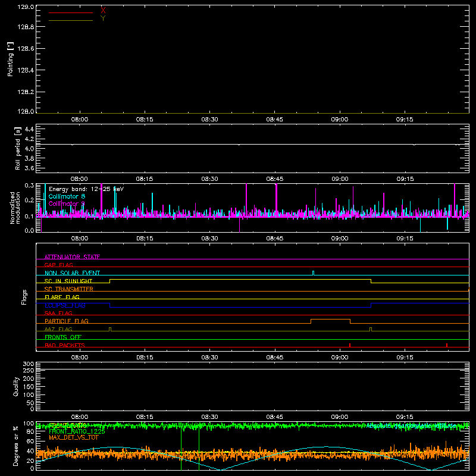Click the 09:15 label under the Quality plot
Image resolution: width=476 pixels, height=476 pixels.
click(405, 417)
